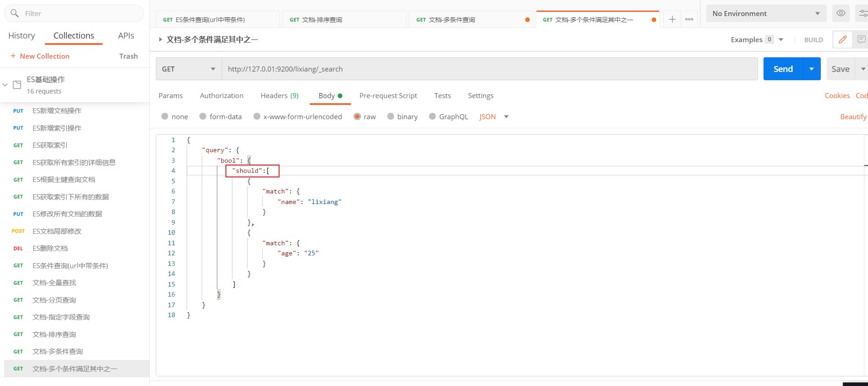
Task: Select the none body type radio
Action: click(x=165, y=116)
